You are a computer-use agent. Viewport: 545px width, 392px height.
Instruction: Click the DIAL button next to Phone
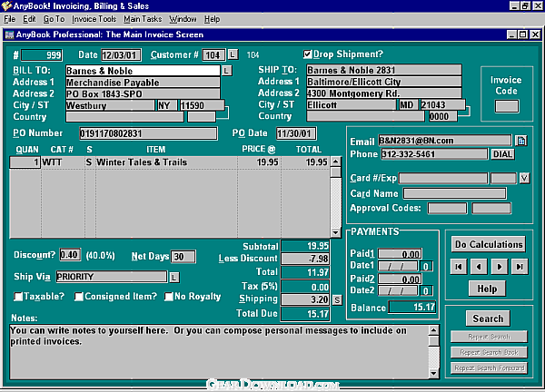tap(502, 154)
